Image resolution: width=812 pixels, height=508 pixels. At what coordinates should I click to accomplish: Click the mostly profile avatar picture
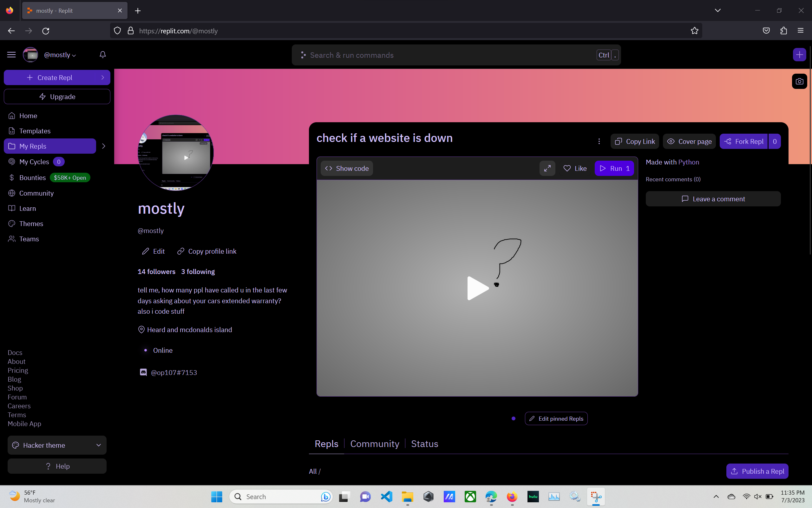[175, 153]
